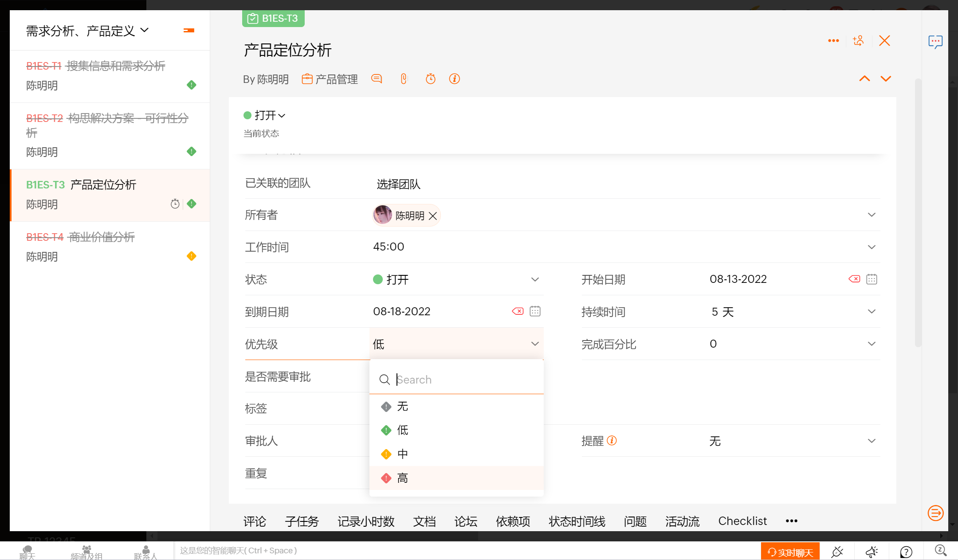This screenshot has height=560, width=958.
Task: Open the start date calendar picker
Action: click(x=872, y=279)
